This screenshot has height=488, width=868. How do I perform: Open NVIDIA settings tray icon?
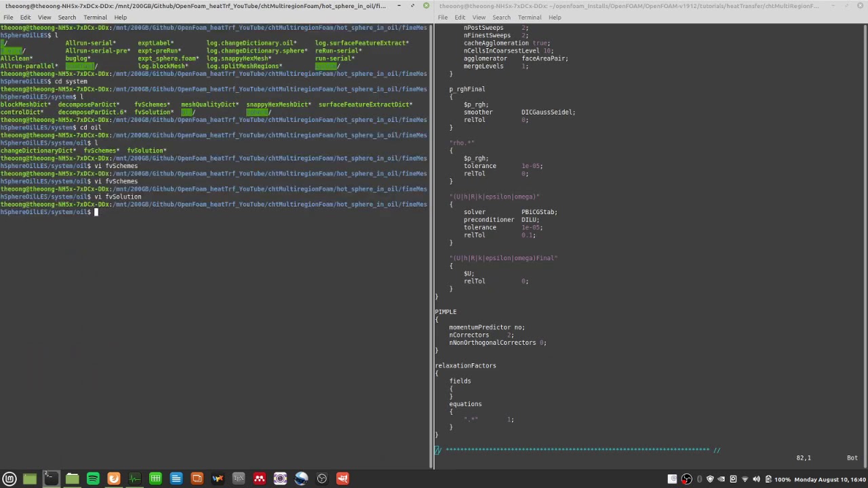pos(722,479)
